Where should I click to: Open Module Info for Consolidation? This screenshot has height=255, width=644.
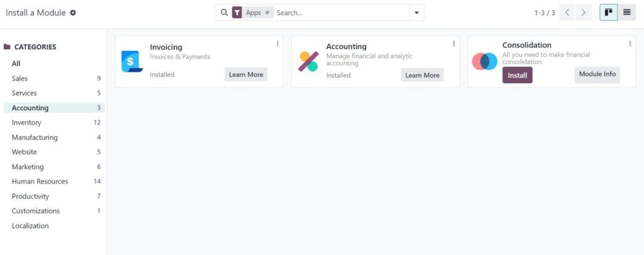[x=597, y=74]
